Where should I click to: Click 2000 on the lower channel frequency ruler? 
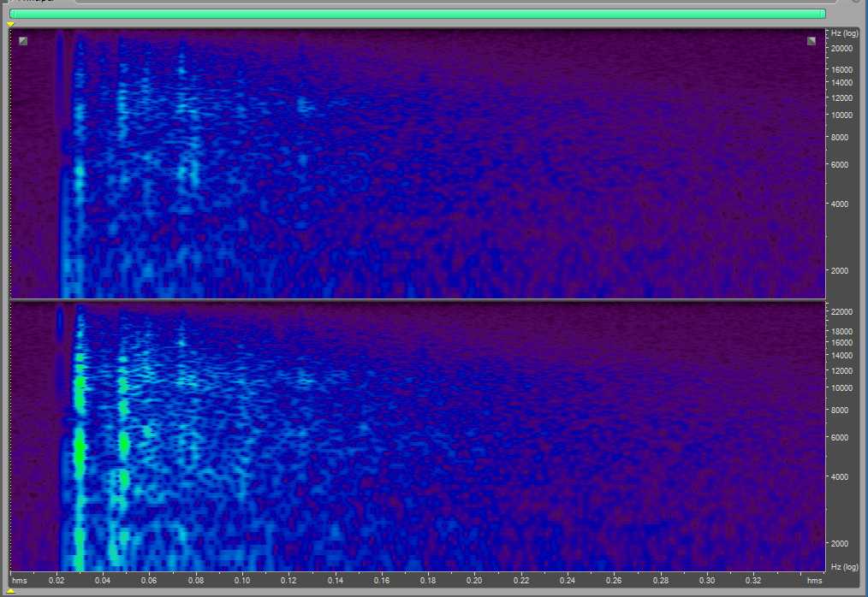click(x=840, y=544)
